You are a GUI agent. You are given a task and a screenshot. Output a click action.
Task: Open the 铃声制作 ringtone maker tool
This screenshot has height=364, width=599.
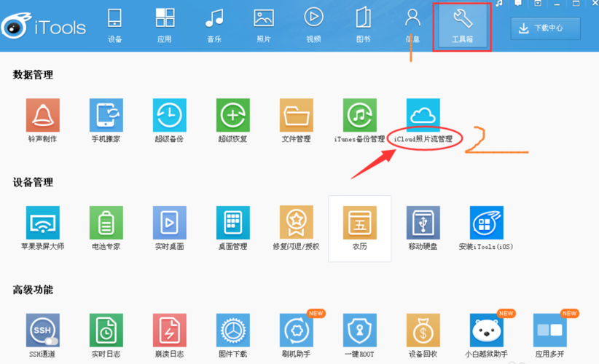coord(42,115)
